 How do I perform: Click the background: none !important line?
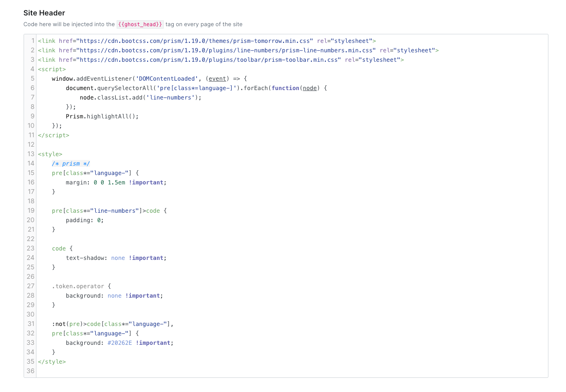(x=114, y=296)
